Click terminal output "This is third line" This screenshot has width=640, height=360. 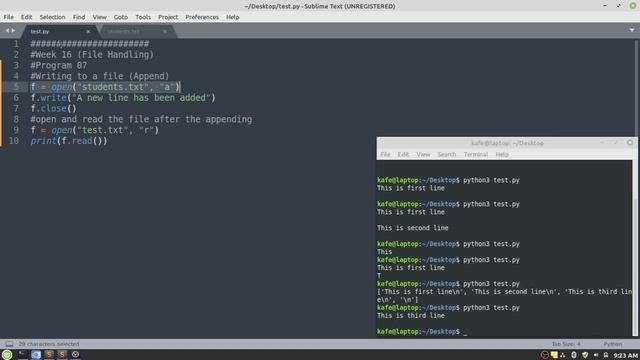[411, 316]
